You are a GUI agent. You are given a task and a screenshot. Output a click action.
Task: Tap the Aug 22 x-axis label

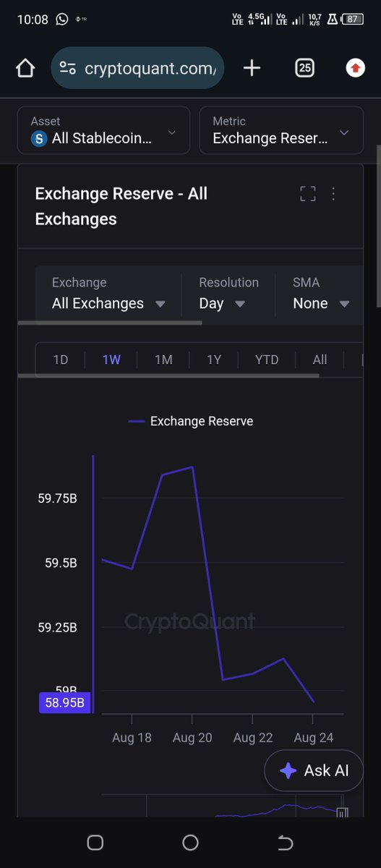point(253,738)
